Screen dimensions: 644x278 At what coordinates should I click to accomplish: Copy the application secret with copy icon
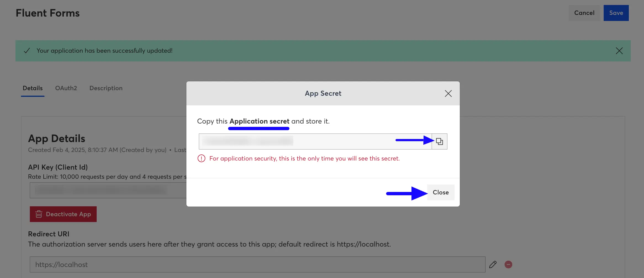(x=439, y=141)
